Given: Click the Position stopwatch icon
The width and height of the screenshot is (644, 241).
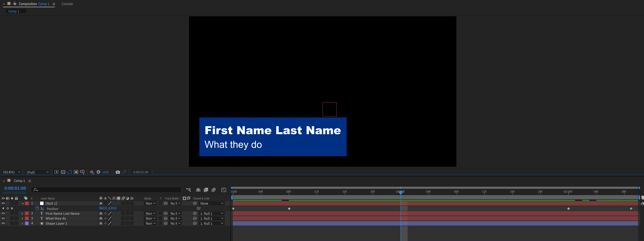Looking at the screenshot, I should [37, 209].
